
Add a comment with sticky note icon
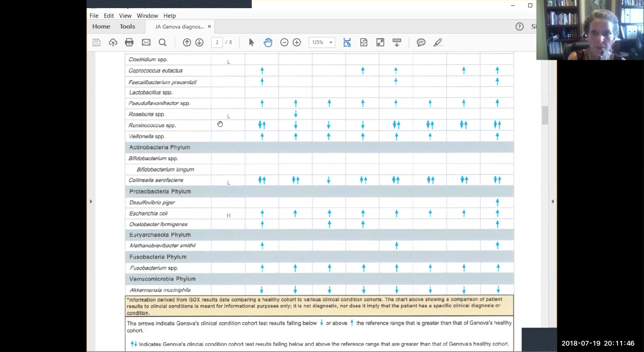coord(421,42)
